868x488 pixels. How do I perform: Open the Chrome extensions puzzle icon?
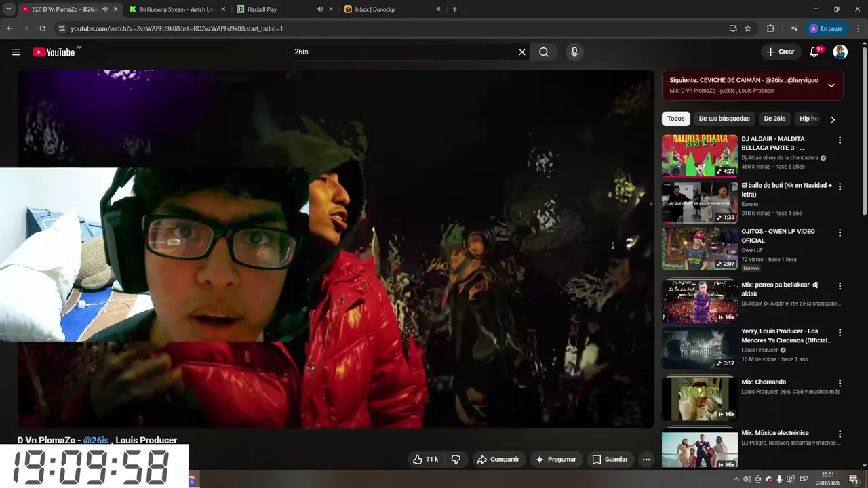tap(770, 28)
